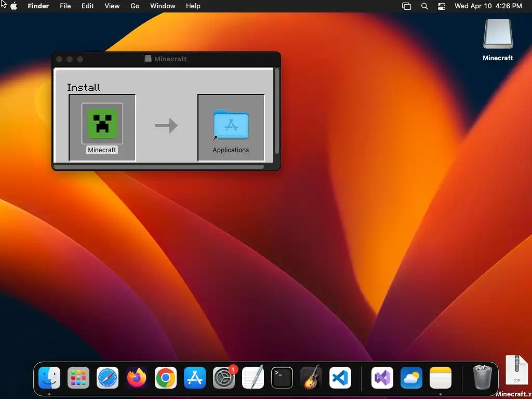Open the Edit menu

pyautogui.click(x=87, y=6)
